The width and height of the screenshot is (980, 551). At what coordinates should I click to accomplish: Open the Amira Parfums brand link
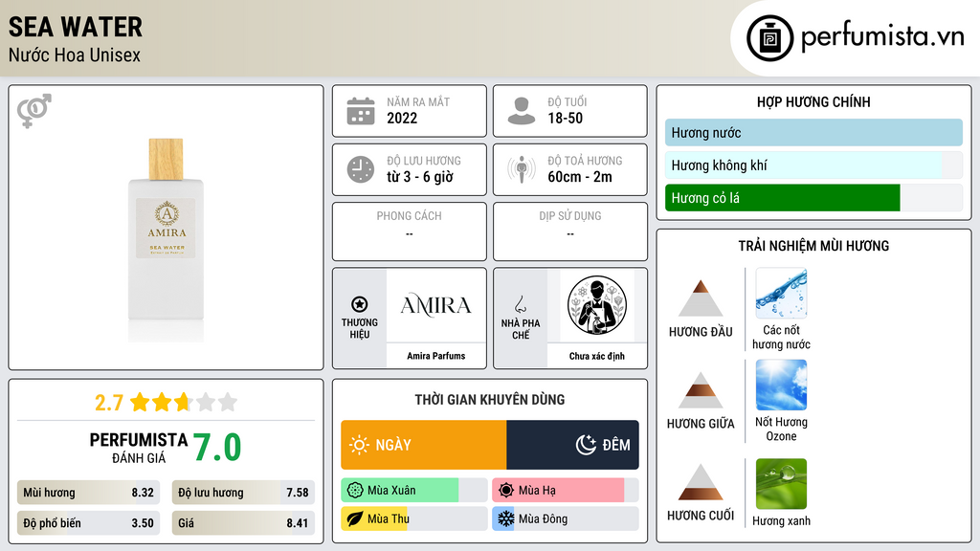pos(436,356)
